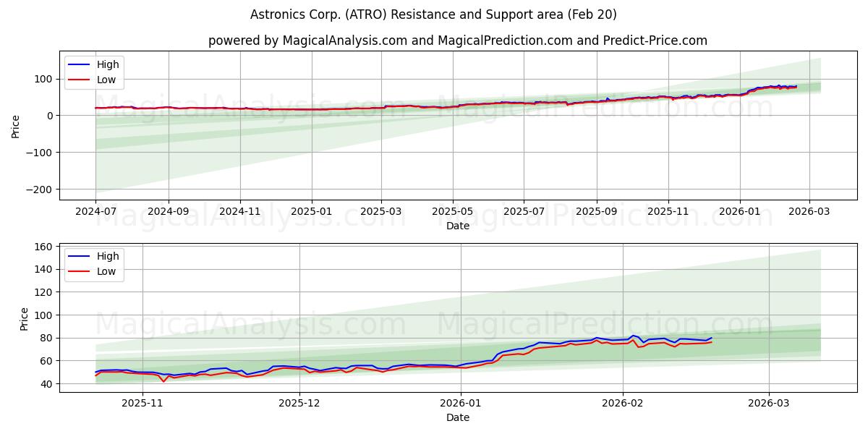Click the '−100' y-axis label in top chart
The height and width of the screenshot is (434, 868).
pos(41,153)
